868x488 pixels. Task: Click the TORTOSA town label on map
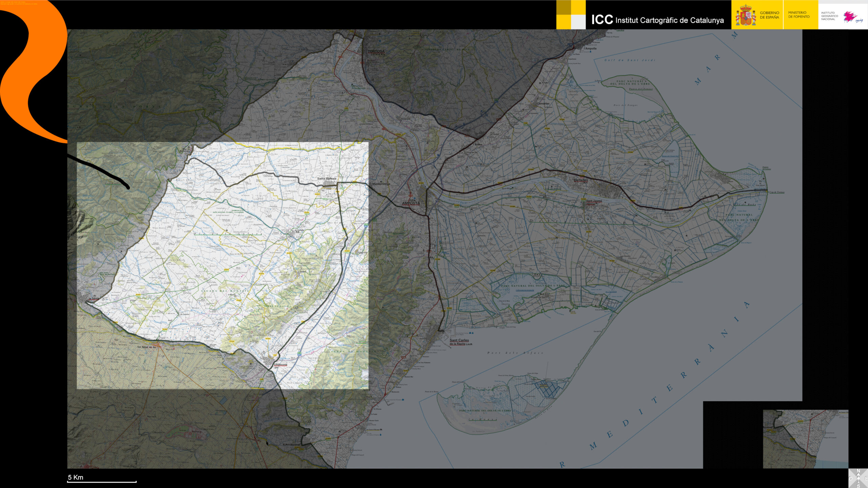coord(376,52)
